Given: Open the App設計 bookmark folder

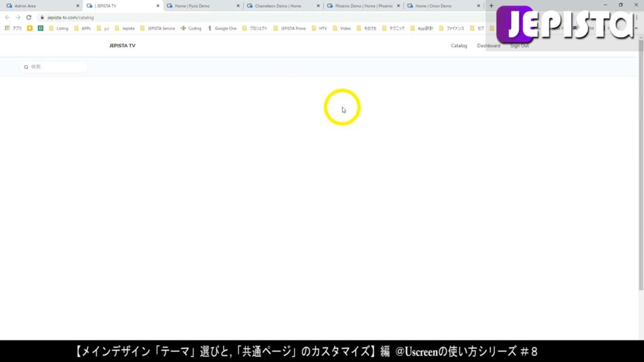Looking at the screenshot, I should 421,28.
